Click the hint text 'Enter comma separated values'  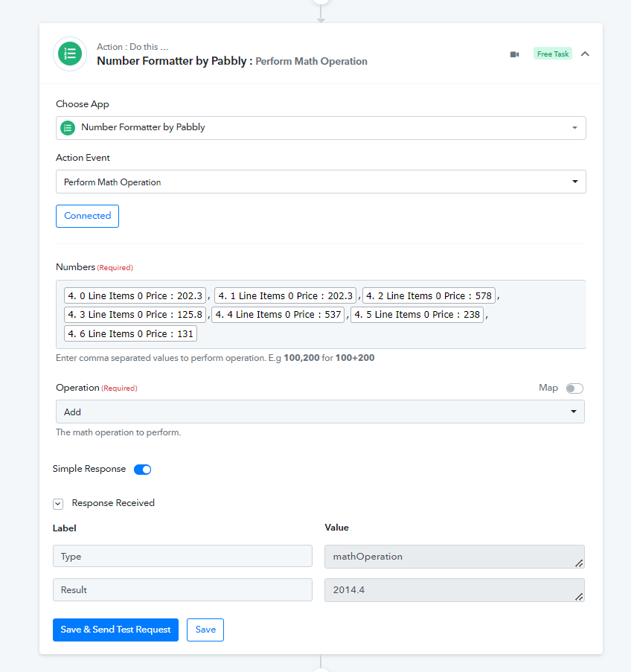pos(215,358)
